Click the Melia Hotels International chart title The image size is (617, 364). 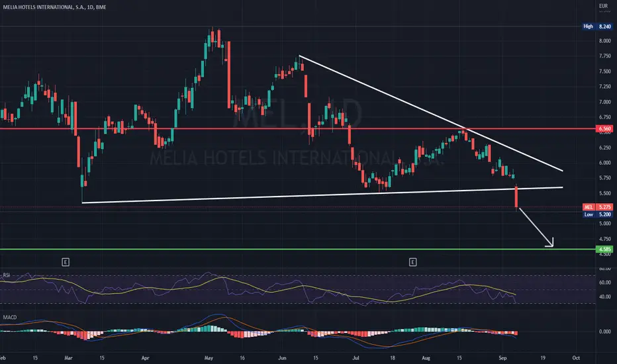pyautogui.click(x=55, y=7)
